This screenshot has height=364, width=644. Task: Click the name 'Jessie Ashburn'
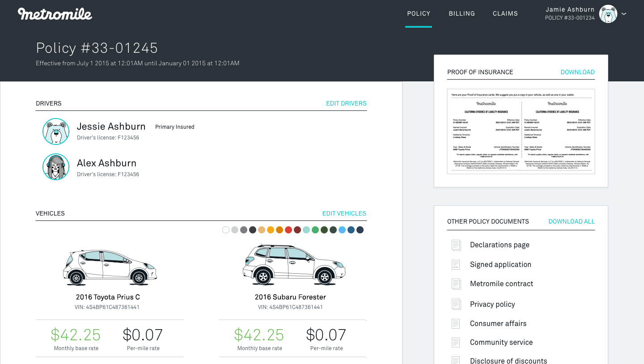111,127
